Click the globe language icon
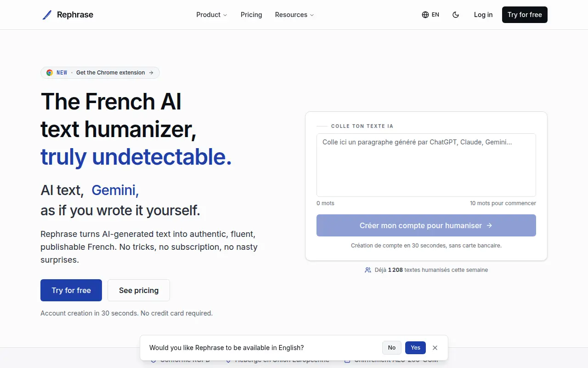 tap(425, 15)
